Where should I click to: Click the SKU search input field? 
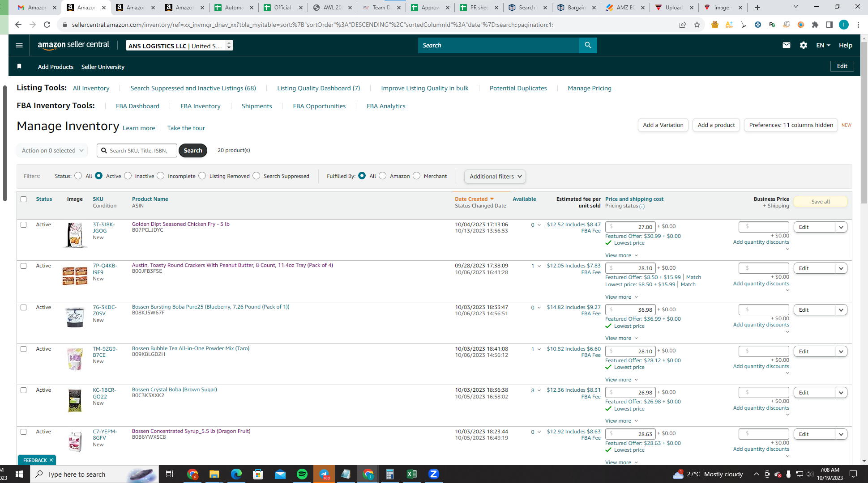click(x=137, y=150)
